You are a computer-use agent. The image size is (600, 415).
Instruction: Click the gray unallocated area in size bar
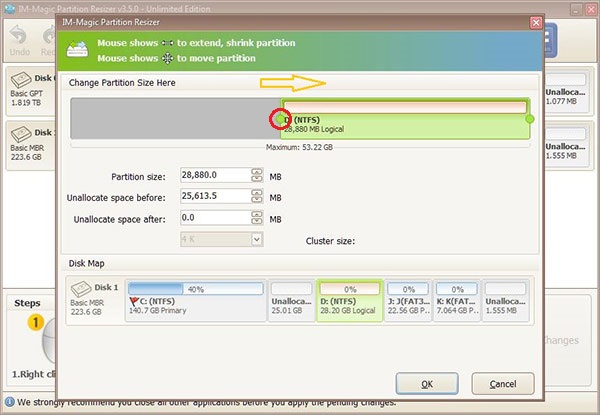click(175, 119)
